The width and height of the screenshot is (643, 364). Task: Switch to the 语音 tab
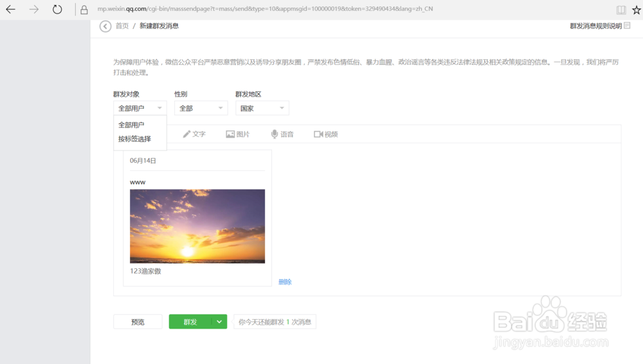pyautogui.click(x=282, y=134)
